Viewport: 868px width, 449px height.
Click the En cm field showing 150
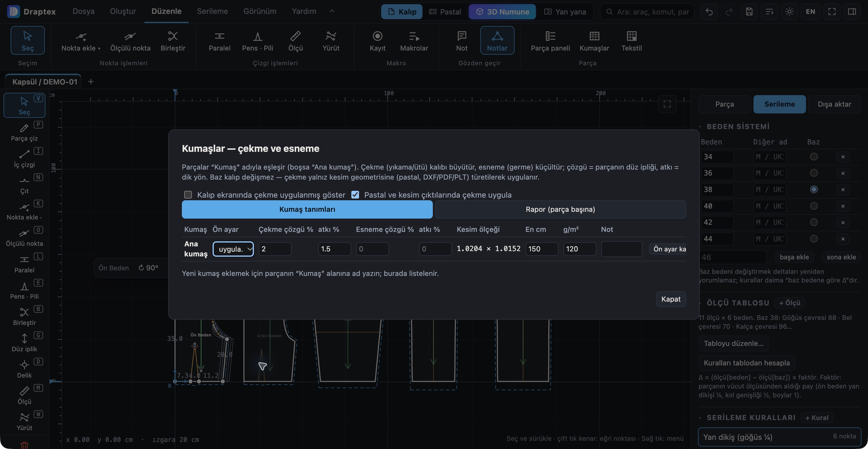[542, 249]
